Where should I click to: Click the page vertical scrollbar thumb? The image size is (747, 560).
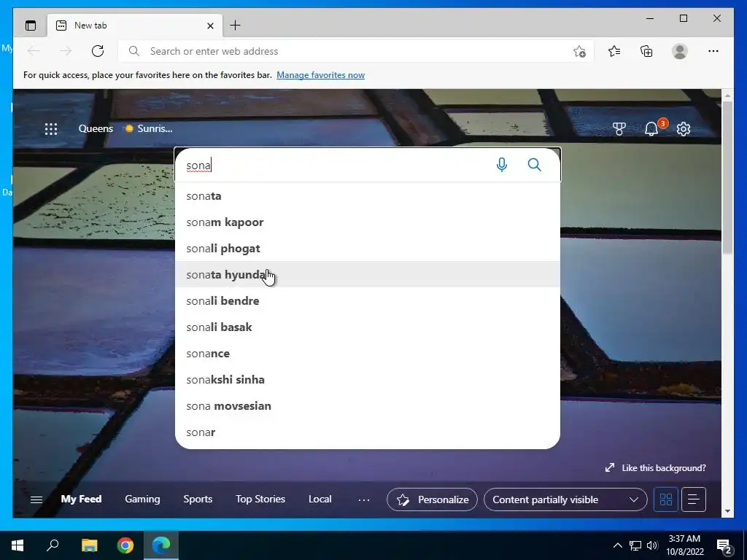click(727, 177)
